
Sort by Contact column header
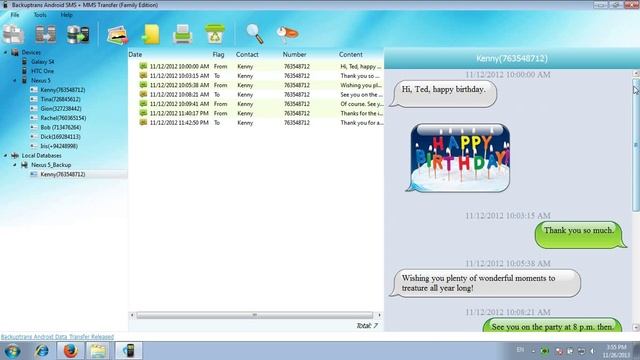point(247,54)
